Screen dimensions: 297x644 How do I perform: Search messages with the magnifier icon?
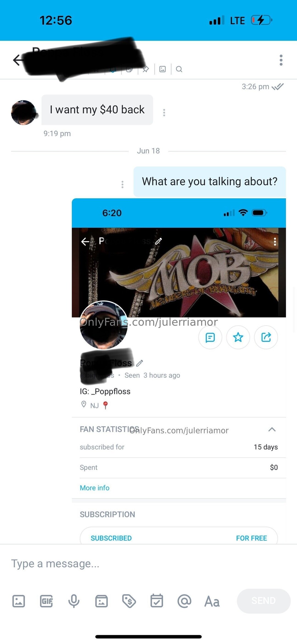coord(179,69)
